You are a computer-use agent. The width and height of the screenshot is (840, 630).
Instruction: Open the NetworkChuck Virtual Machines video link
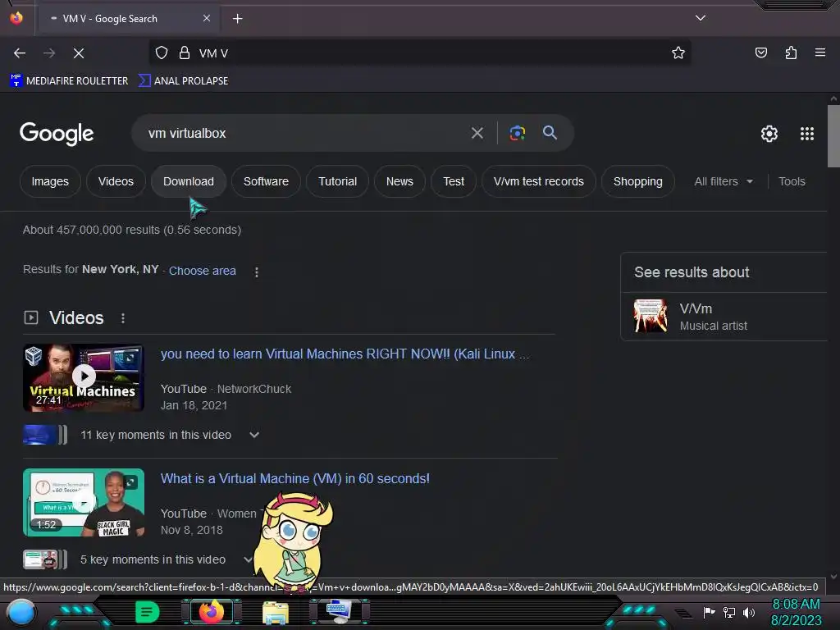pyautogui.click(x=345, y=354)
